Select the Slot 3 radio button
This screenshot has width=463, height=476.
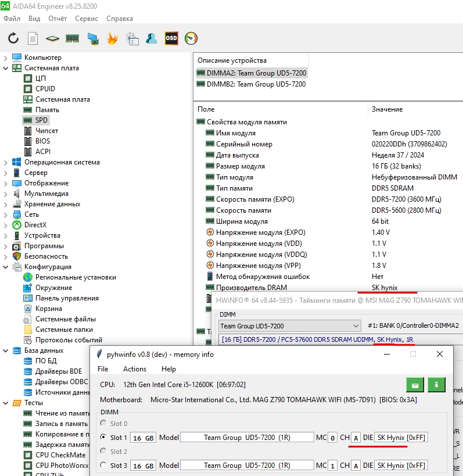103,465
